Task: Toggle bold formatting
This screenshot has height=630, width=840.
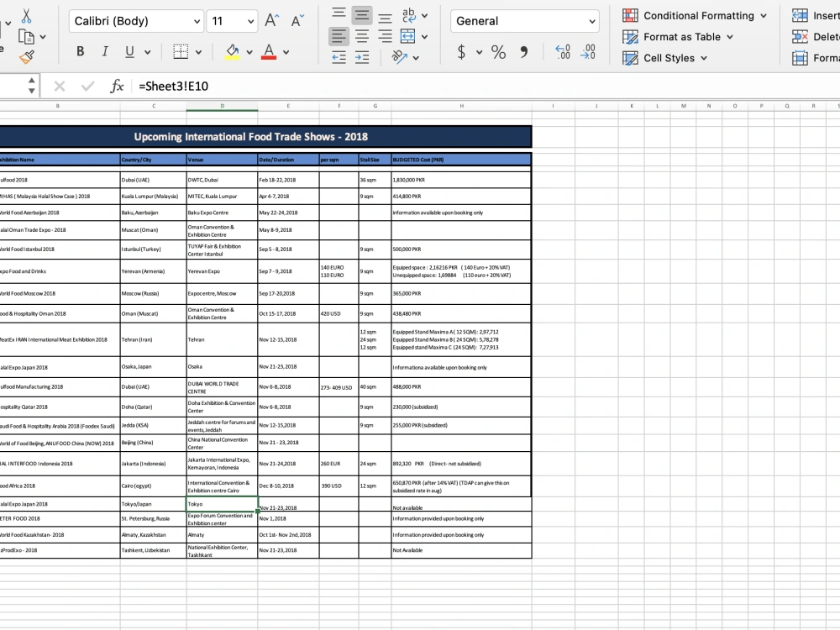Action: tap(81, 51)
